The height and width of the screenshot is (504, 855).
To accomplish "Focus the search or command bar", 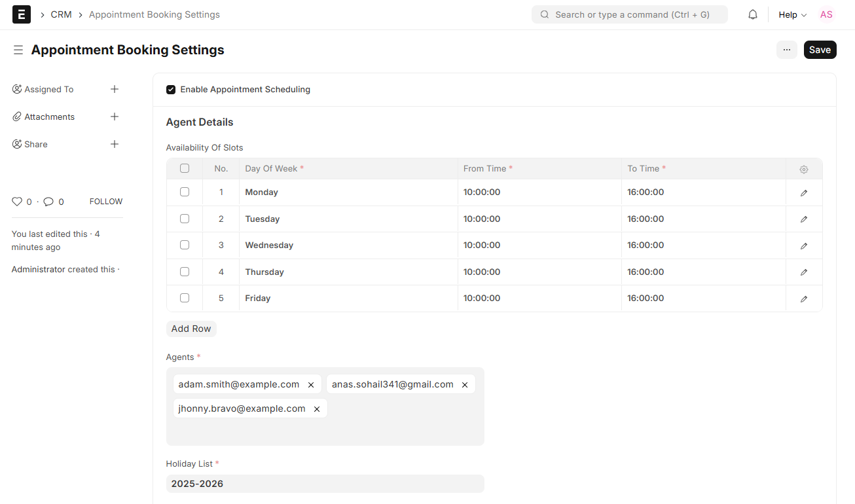I will pos(630,14).
